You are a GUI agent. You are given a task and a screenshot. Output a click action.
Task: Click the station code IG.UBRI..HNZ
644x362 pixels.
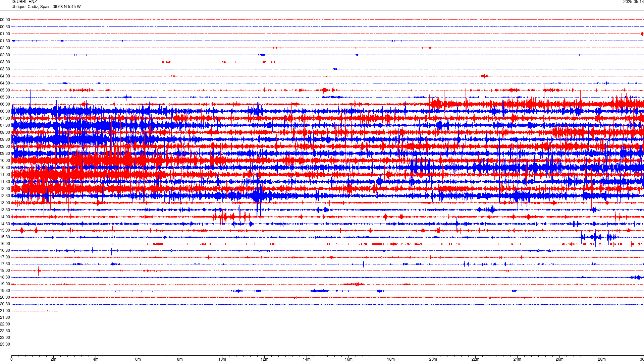click(x=24, y=2)
